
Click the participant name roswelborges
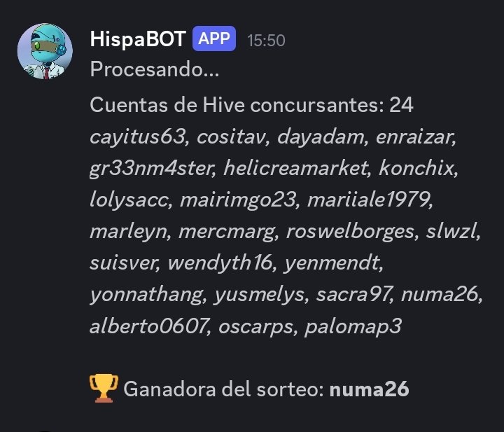(x=350, y=232)
